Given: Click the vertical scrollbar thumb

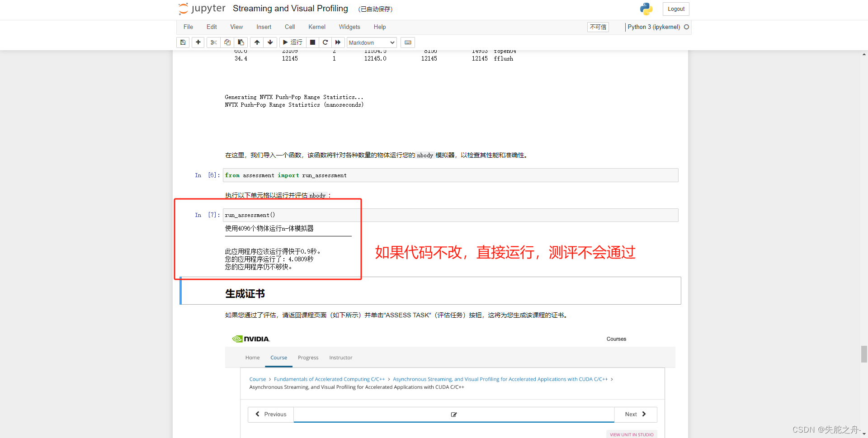Looking at the screenshot, I should (864, 354).
